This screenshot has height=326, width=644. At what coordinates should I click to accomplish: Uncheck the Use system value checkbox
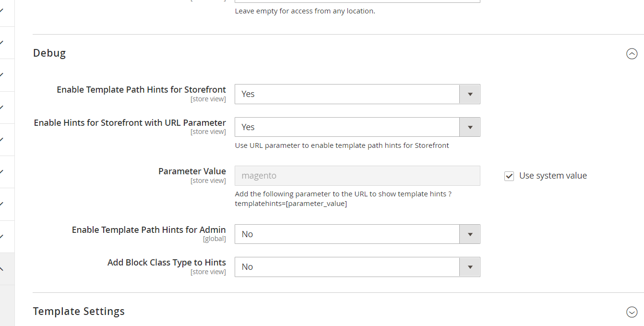pyautogui.click(x=509, y=176)
